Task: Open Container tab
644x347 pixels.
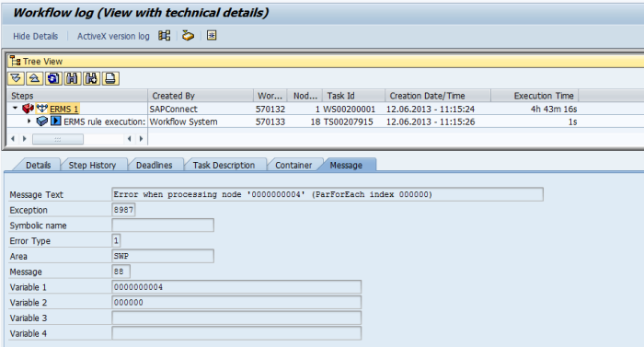Action: pos(293,165)
